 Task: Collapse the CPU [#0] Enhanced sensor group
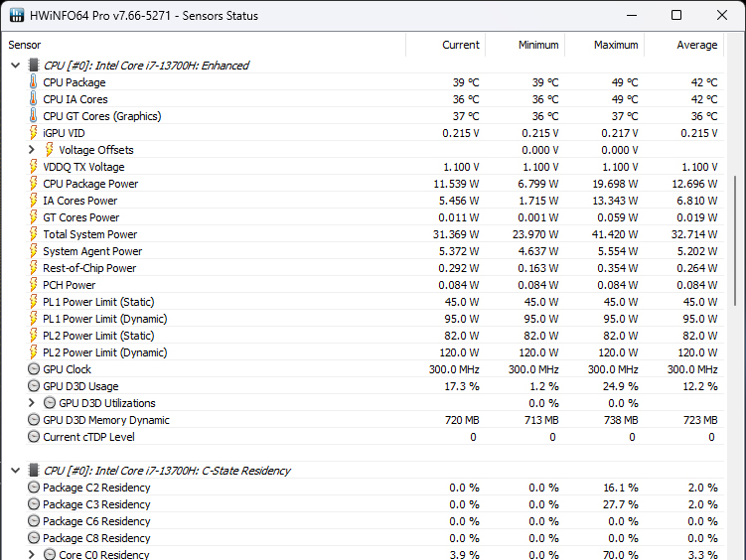click(x=15, y=66)
